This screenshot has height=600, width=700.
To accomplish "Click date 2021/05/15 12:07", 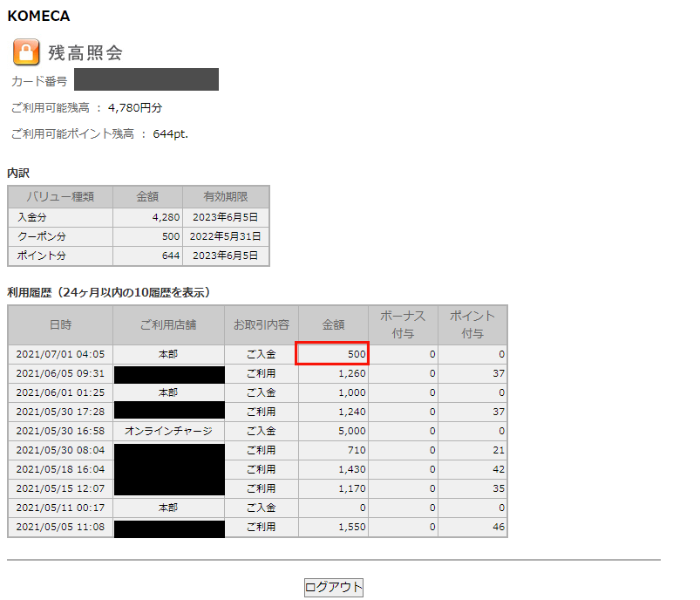I will point(60,488).
